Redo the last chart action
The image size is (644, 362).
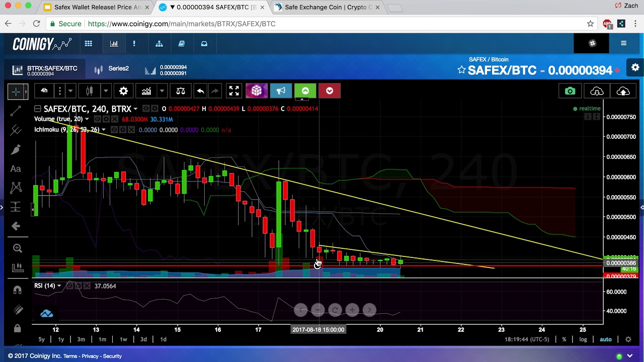(x=215, y=91)
